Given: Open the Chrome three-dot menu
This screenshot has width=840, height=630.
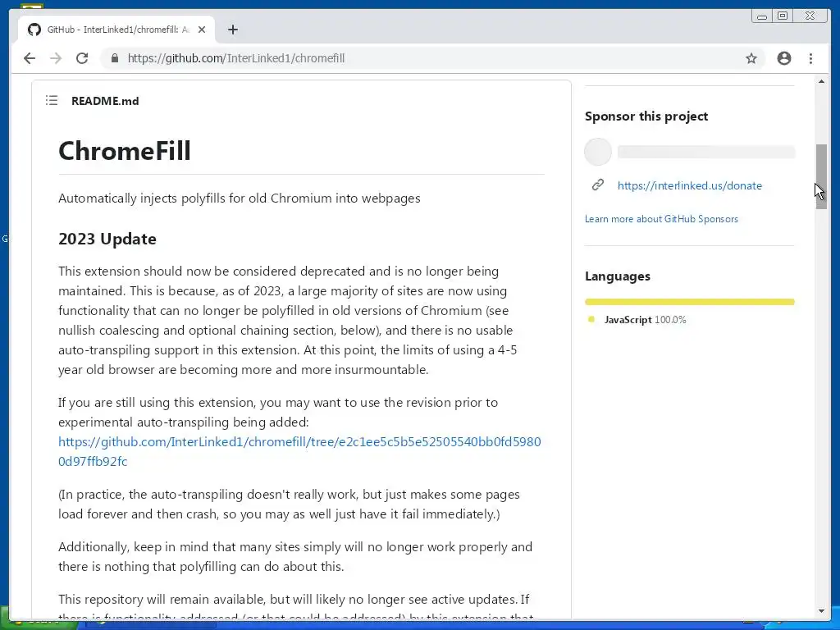Looking at the screenshot, I should [810, 58].
